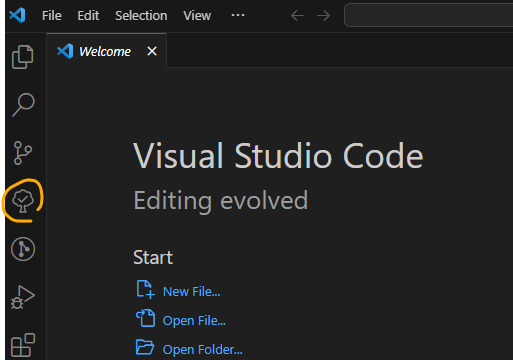
Task: Click the Editing evolved subtitle
Action: pyautogui.click(x=221, y=201)
